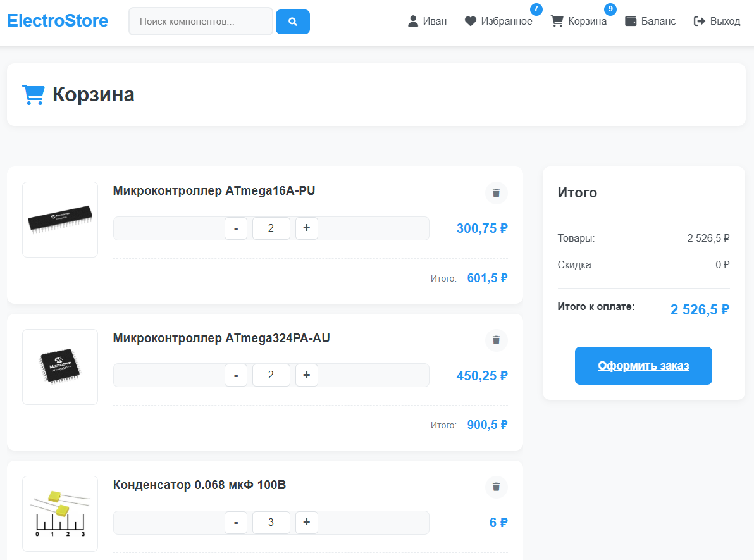754x560 pixels.
Task: Click the price 300,75 ₽
Action: [x=482, y=228]
